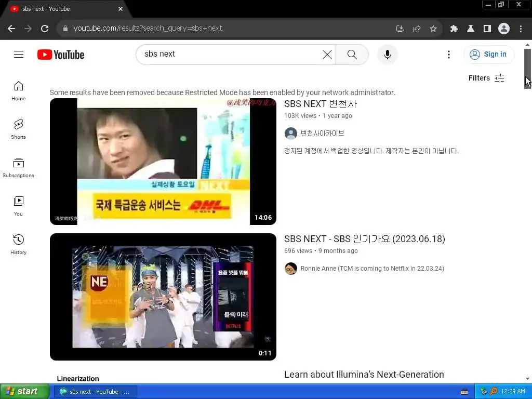
Task: Click sbs next - YouTube taskbar button
Action: click(x=95, y=392)
